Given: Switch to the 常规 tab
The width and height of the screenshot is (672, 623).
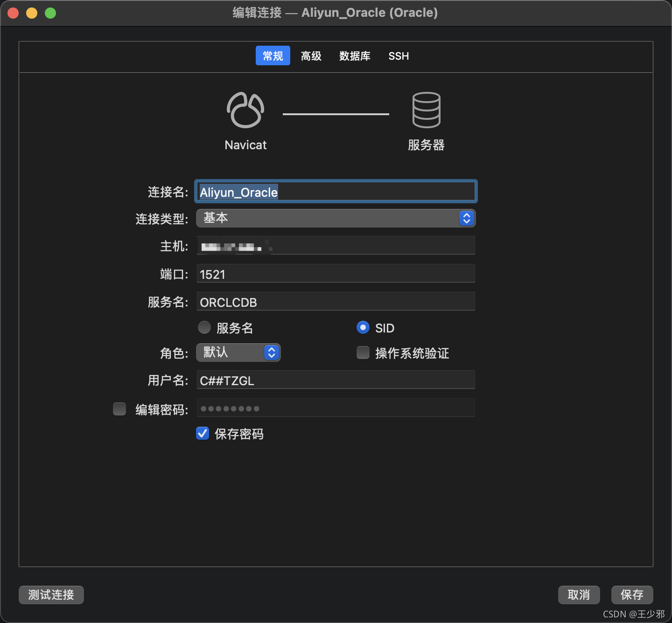Looking at the screenshot, I should point(273,55).
